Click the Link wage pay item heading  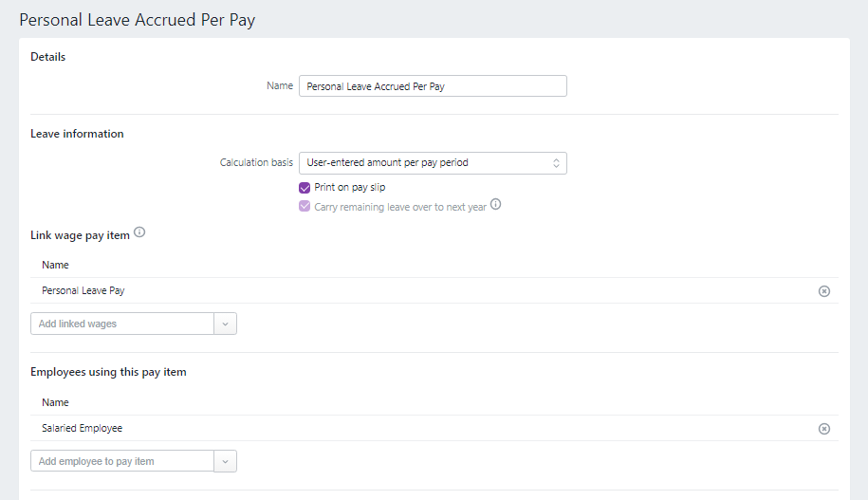coord(80,235)
